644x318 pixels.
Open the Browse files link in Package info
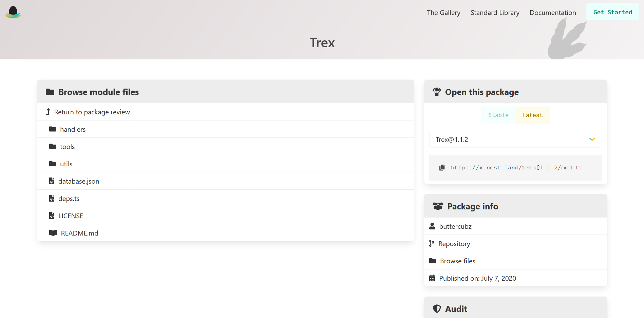[x=457, y=261]
